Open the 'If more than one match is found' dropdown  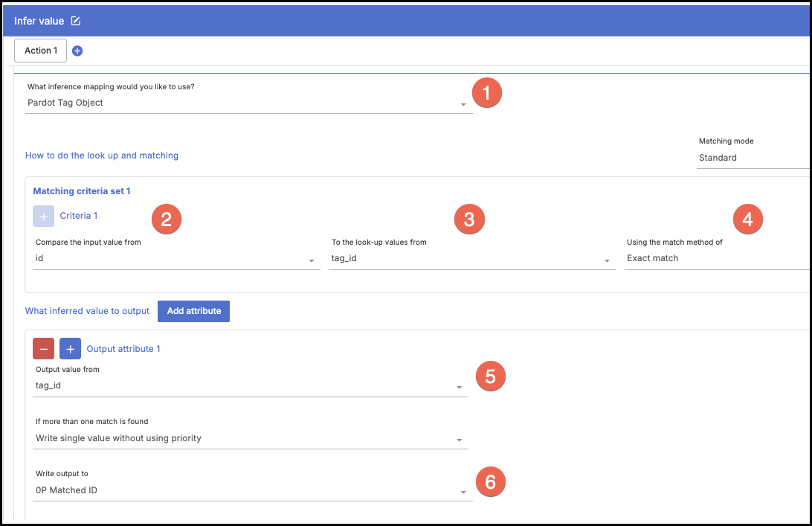tap(251, 439)
